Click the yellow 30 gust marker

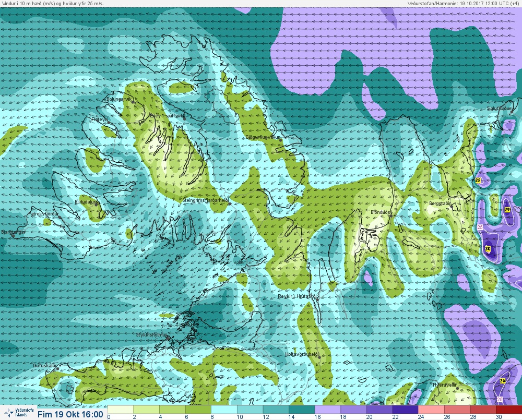click(488, 248)
